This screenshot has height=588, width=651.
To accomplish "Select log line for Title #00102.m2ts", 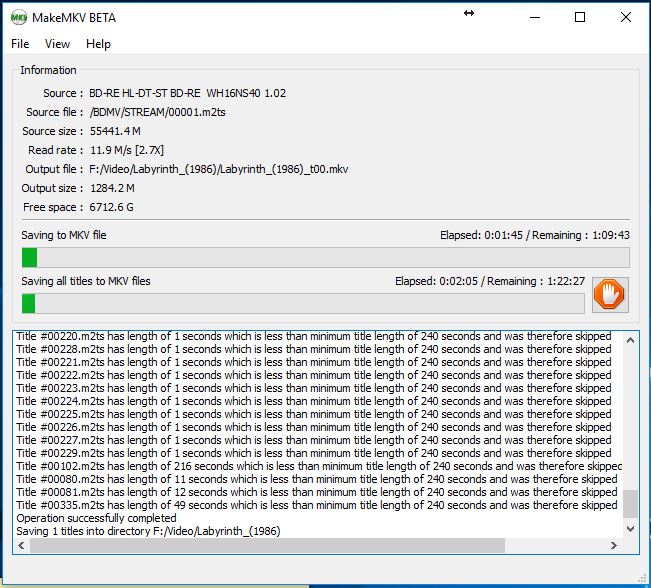I will (319, 466).
